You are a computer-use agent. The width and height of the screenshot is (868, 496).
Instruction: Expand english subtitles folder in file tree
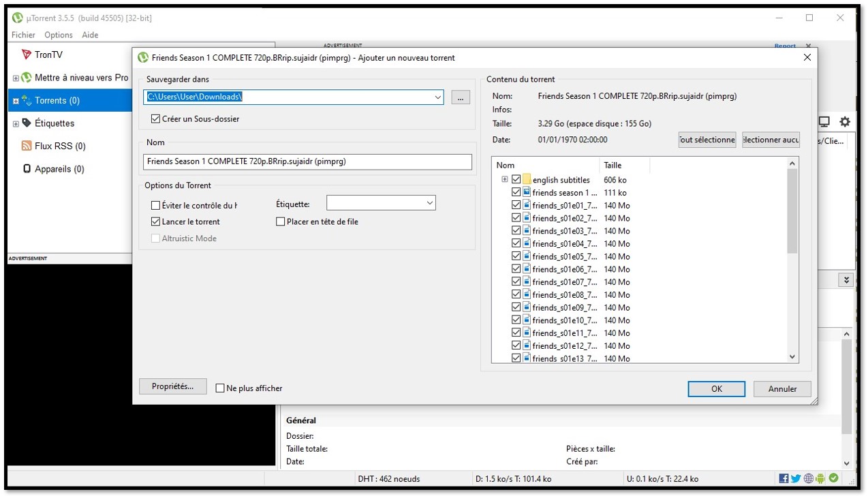pyautogui.click(x=504, y=180)
